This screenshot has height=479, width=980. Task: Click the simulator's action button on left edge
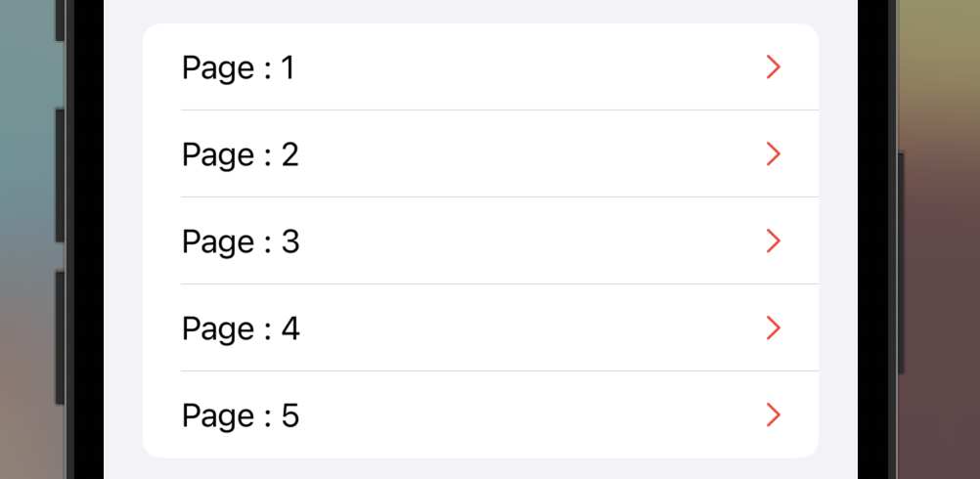click(60, 21)
